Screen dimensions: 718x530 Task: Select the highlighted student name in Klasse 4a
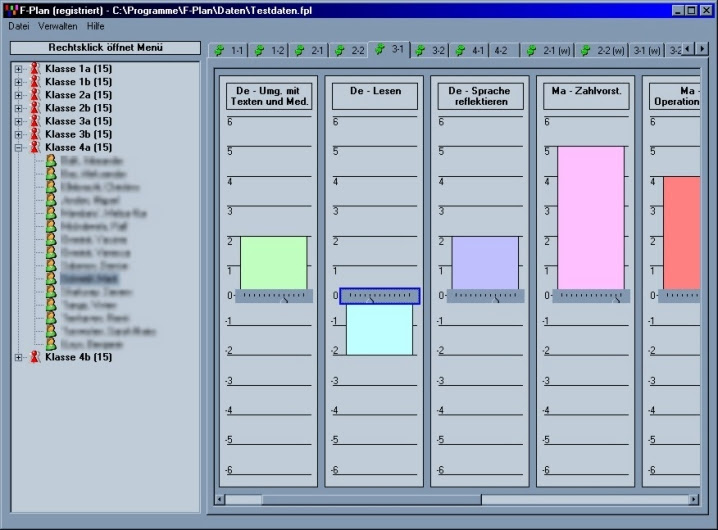89,279
